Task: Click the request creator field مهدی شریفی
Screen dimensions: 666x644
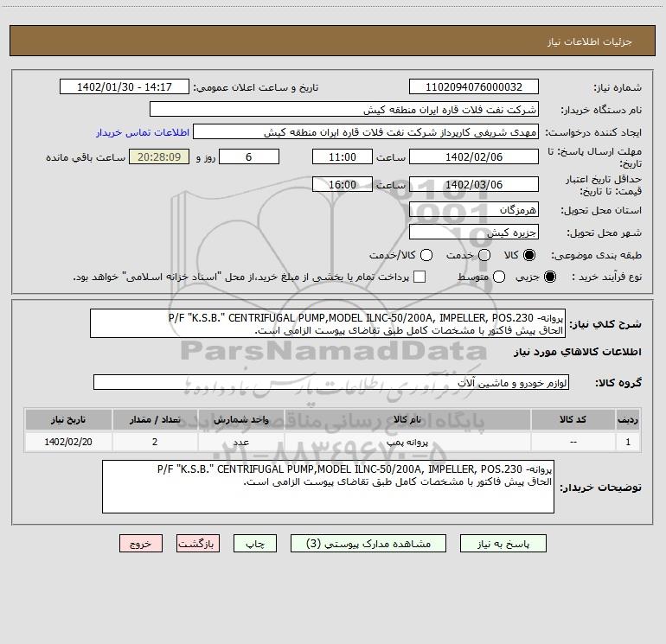Action: 366,132
